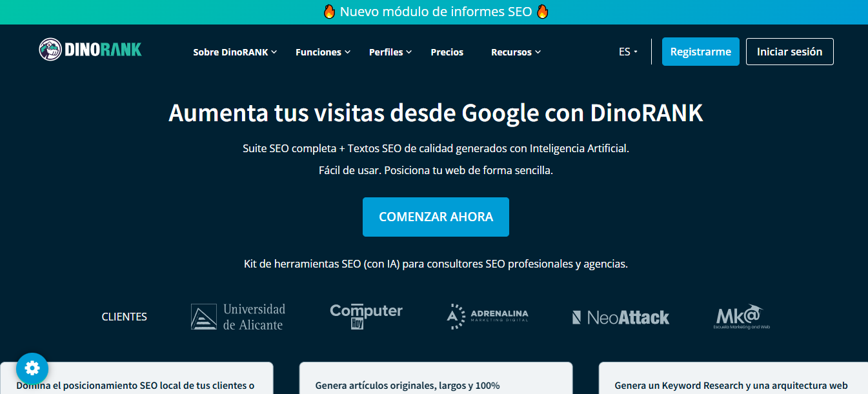Open the cookie settings gear icon
The image size is (868, 394).
32,368
